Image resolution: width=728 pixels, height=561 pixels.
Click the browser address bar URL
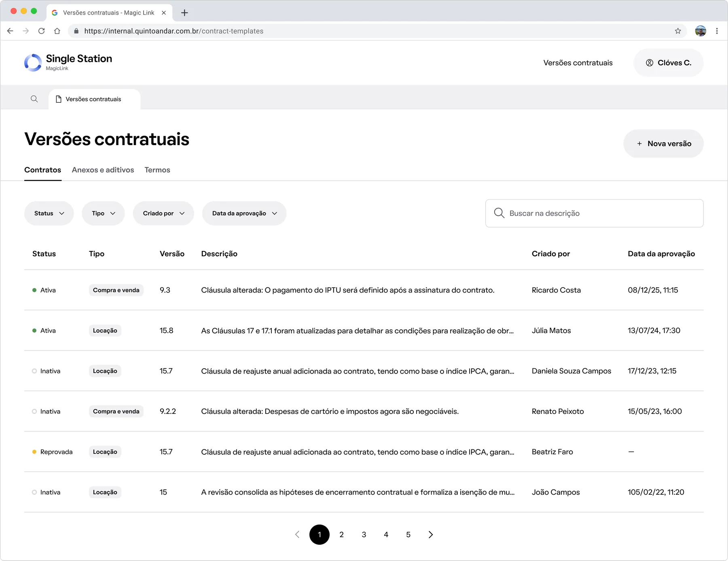(174, 31)
